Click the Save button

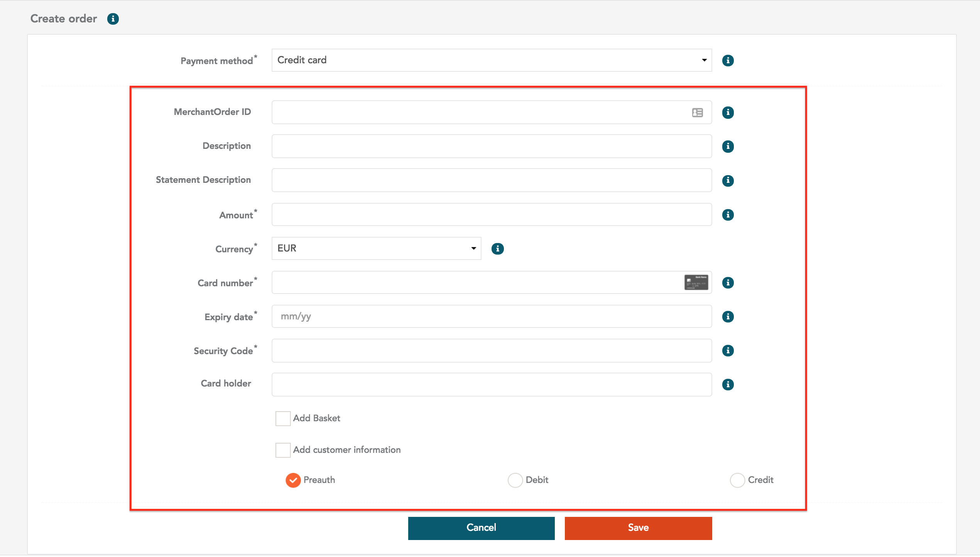(x=638, y=527)
